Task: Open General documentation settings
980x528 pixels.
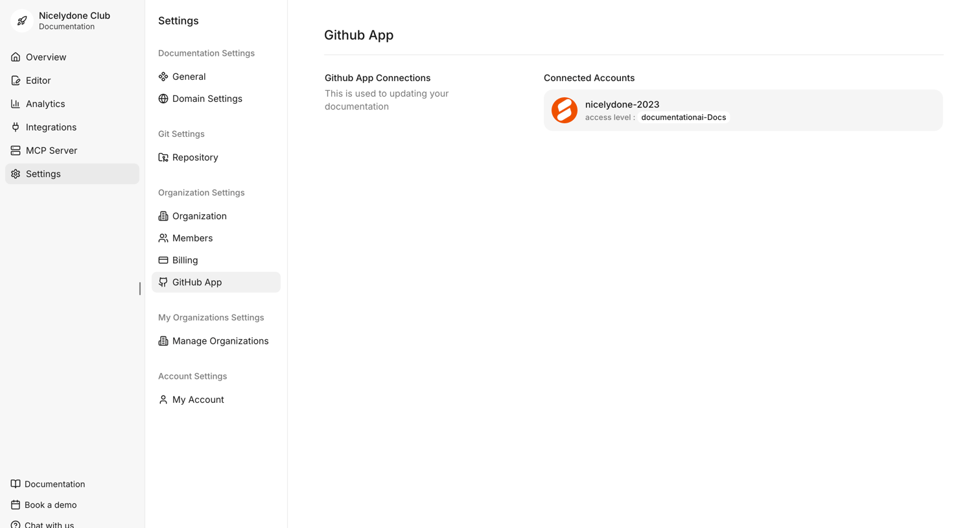Action: point(216,77)
